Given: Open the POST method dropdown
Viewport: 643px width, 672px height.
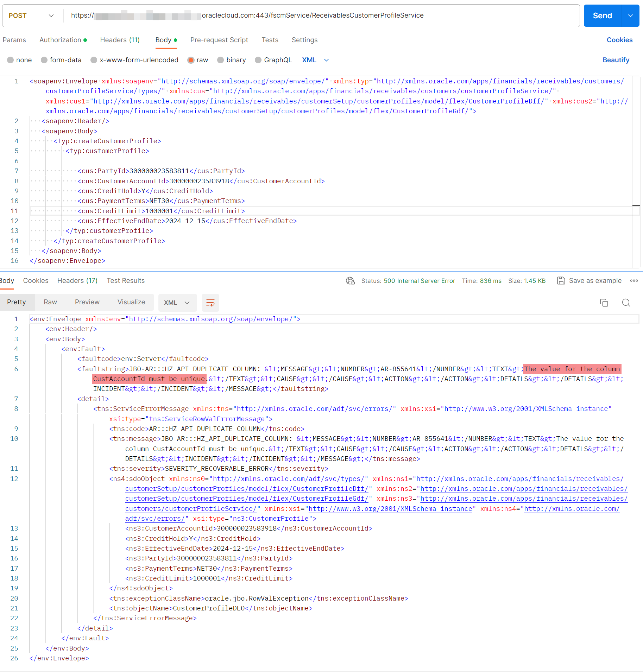Looking at the screenshot, I should 32,15.
